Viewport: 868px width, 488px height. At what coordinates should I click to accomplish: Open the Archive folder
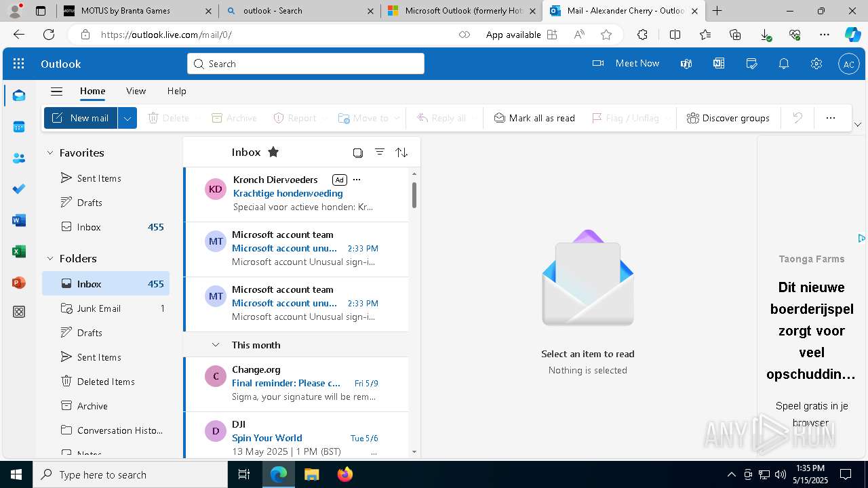point(106,406)
